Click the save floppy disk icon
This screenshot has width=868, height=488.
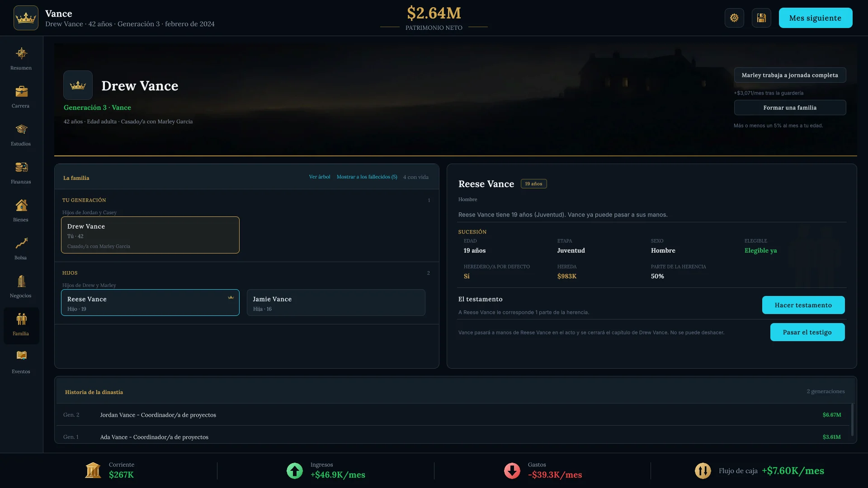761,18
